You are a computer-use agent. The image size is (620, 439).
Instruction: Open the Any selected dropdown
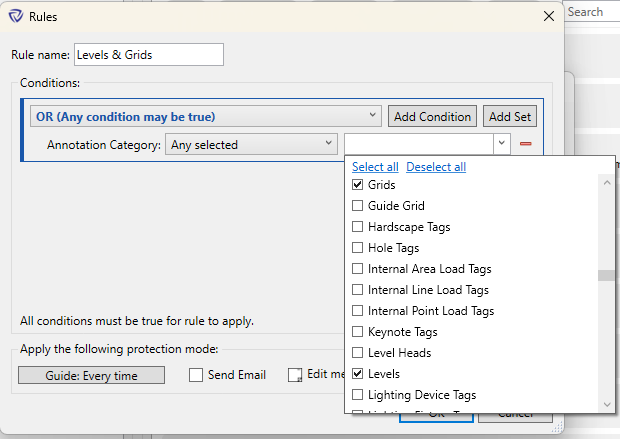[x=251, y=144]
